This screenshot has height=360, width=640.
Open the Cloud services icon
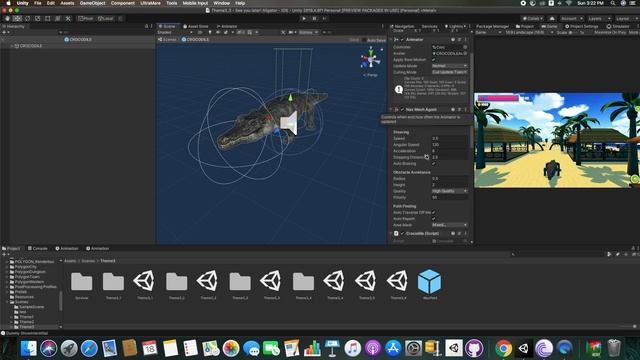pyautogui.click(x=552, y=18)
